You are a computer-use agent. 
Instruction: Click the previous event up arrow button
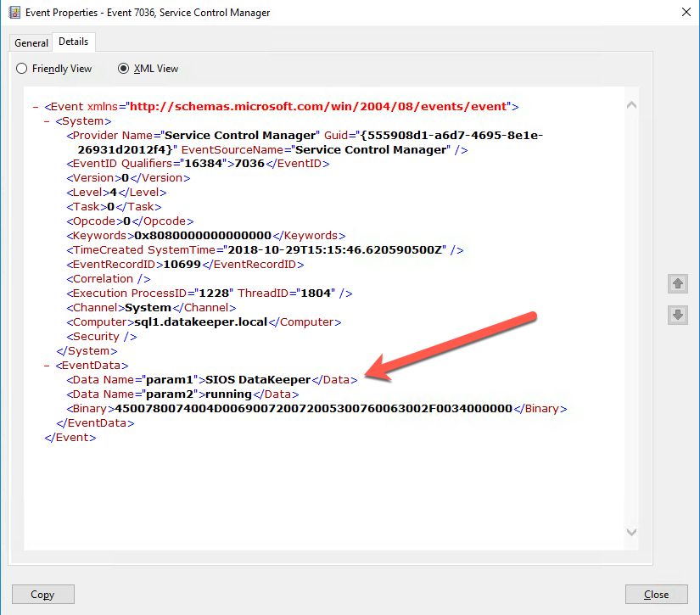tap(678, 283)
